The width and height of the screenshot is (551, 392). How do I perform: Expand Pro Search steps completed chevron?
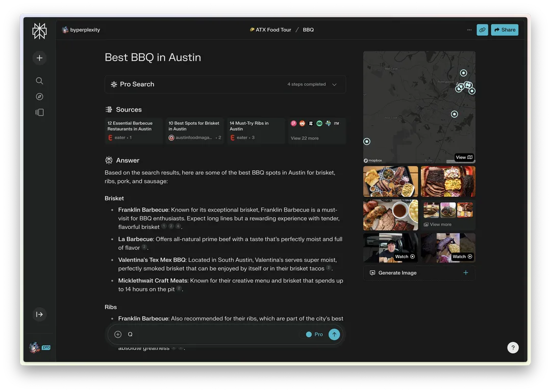tap(334, 85)
